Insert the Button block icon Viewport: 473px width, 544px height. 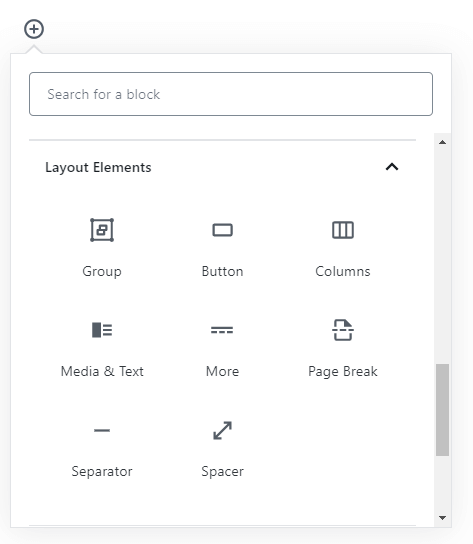coord(222,230)
